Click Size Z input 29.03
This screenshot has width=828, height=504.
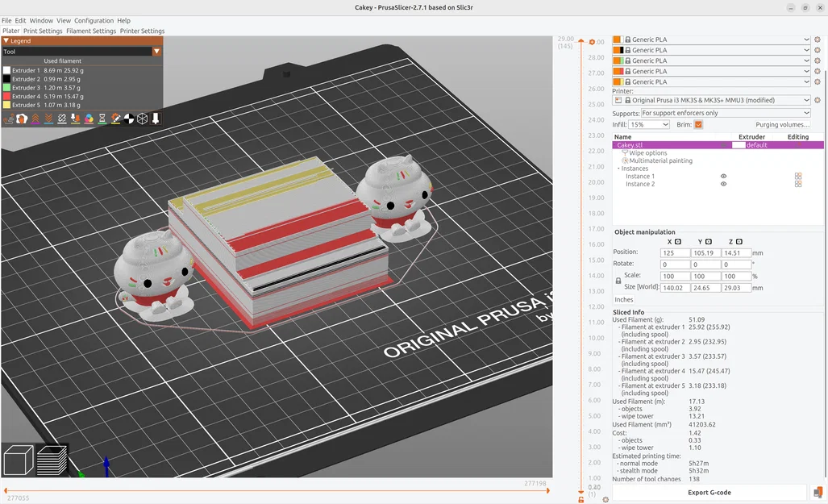[736, 288]
